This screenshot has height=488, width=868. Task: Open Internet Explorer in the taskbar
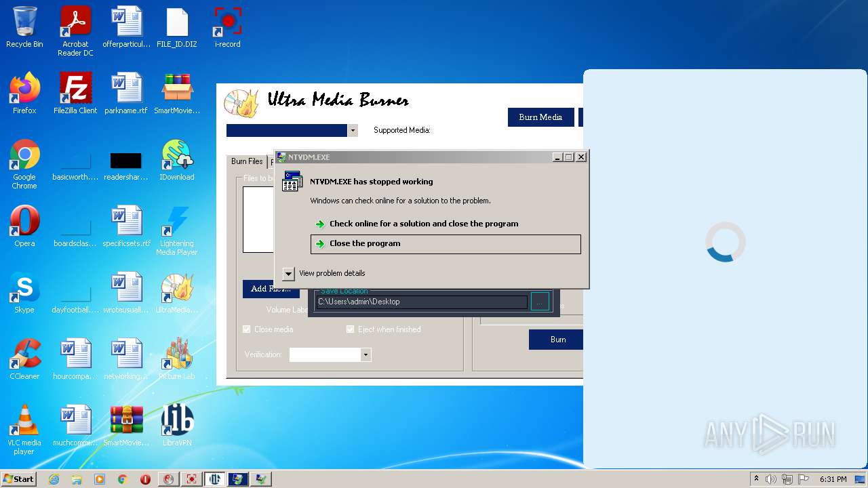pyautogui.click(x=54, y=479)
